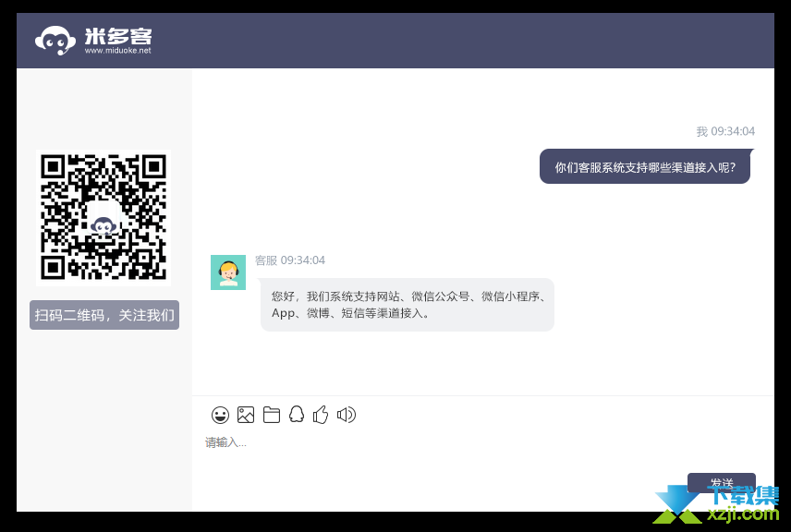This screenshot has height=532, width=791.
Task: Click the 客服 09:34:04 timestamp
Action: [290, 260]
